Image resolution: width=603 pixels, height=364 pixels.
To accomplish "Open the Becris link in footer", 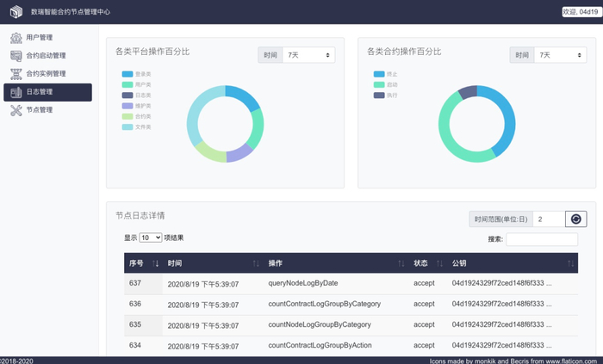I will click(x=520, y=361).
